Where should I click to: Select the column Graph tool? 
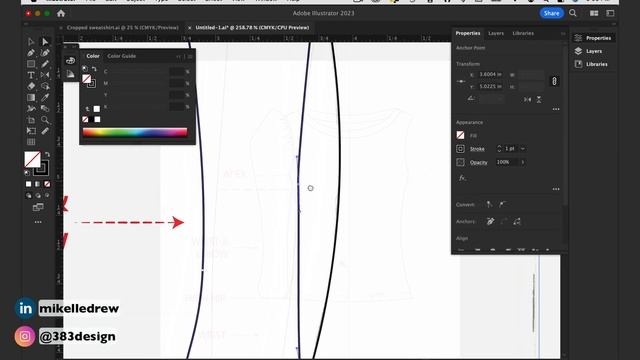31,142
